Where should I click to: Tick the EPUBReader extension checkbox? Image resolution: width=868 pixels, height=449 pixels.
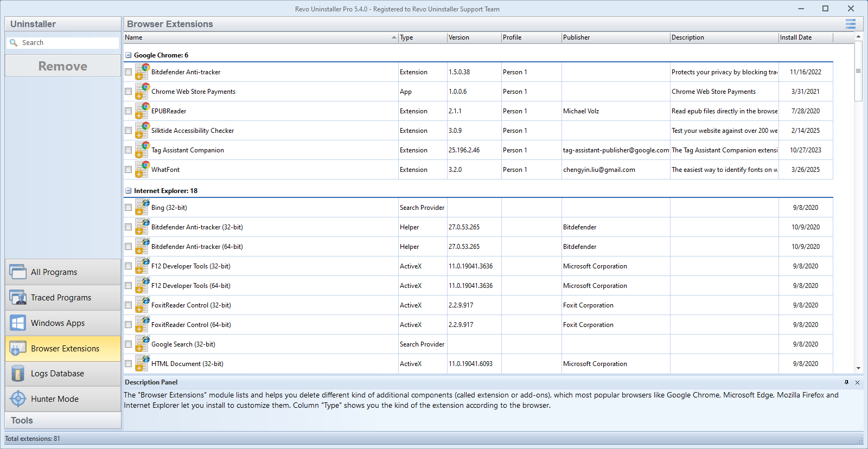click(129, 111)
